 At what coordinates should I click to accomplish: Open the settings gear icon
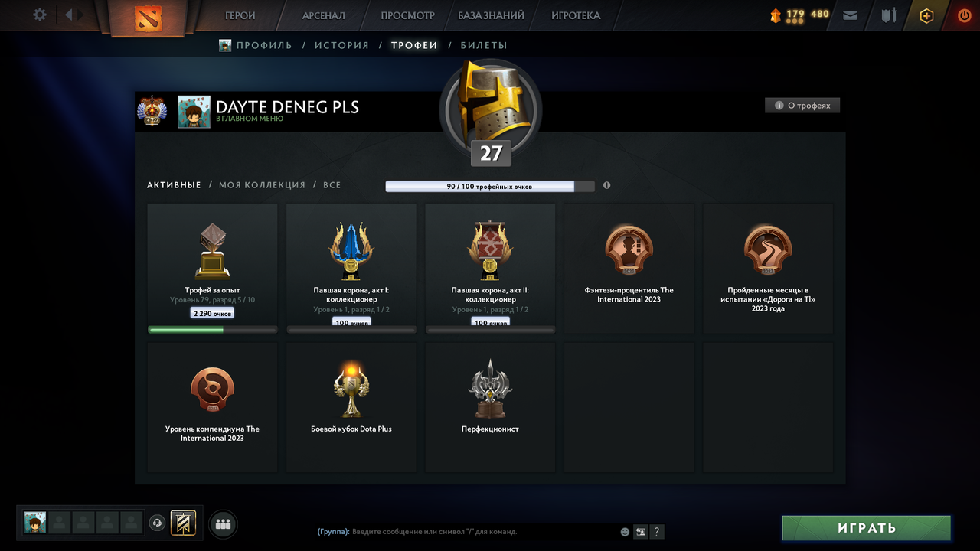pos(40,15)
